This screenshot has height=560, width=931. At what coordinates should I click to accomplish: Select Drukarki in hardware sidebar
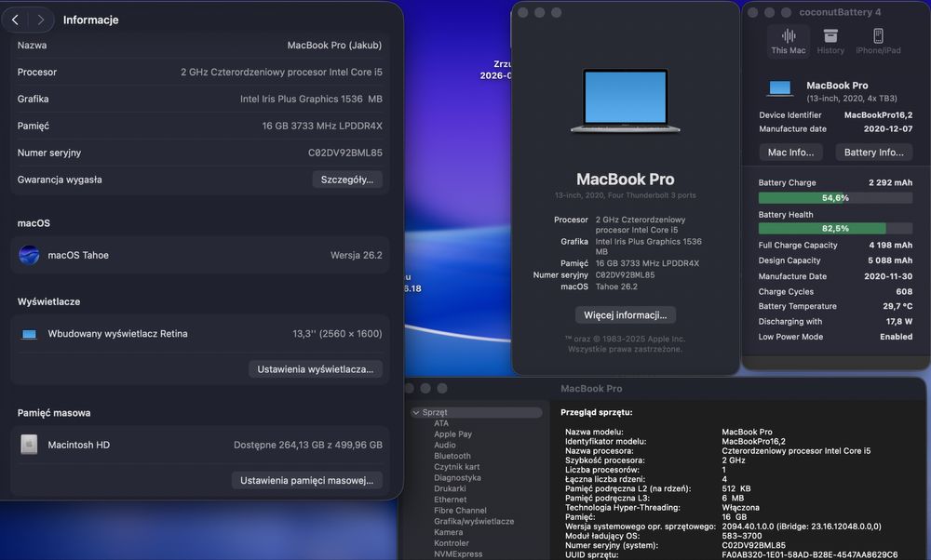point(450,488)
